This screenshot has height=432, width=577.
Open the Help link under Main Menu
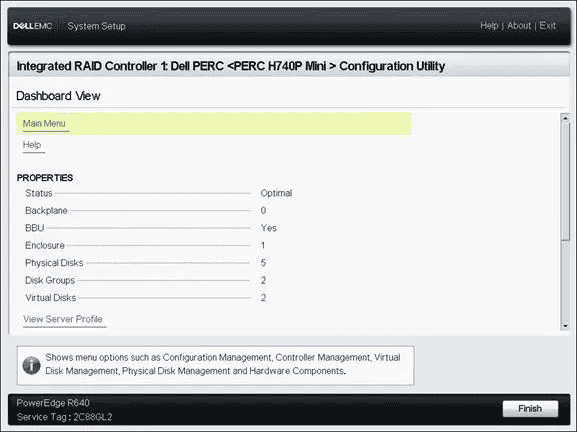point(32,145)
